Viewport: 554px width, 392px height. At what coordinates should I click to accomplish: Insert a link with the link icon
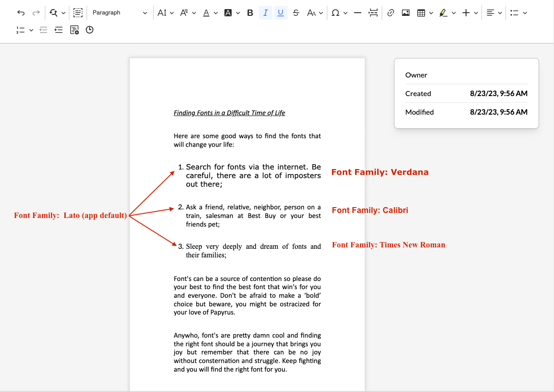(391, 13)
